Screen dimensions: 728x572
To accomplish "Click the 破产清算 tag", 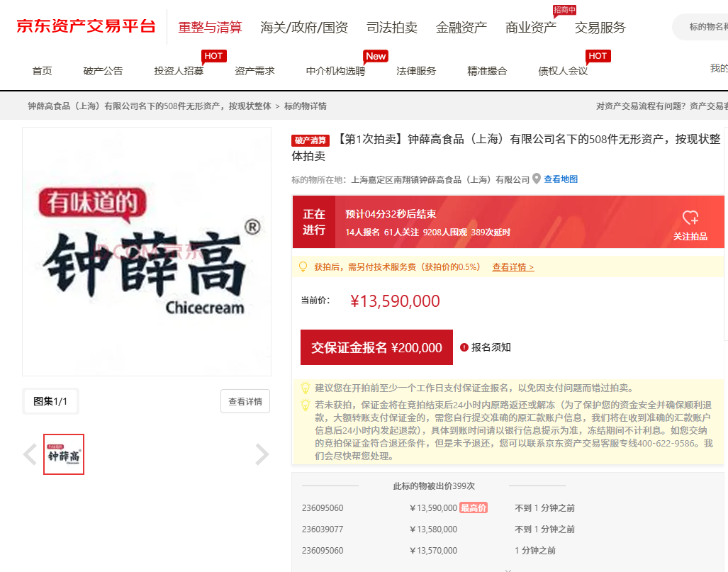I will (310, 140).
